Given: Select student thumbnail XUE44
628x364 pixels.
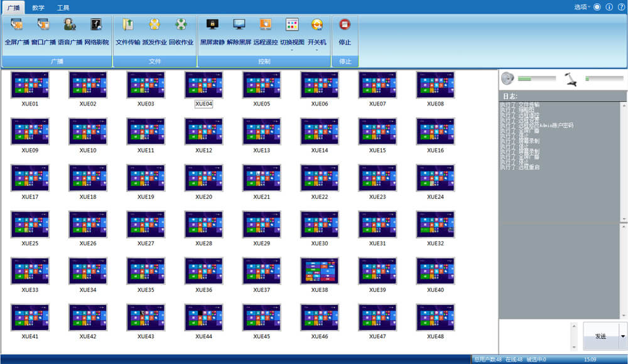Looking at the screenshot, I should coord(203,317).
